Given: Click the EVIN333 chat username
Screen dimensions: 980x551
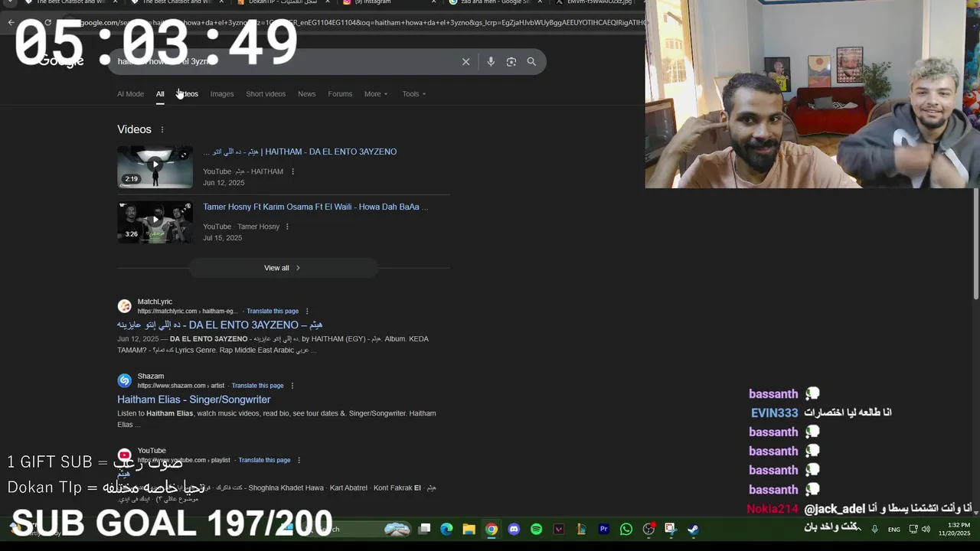Looking at the screenshot, I should [774, 412].
